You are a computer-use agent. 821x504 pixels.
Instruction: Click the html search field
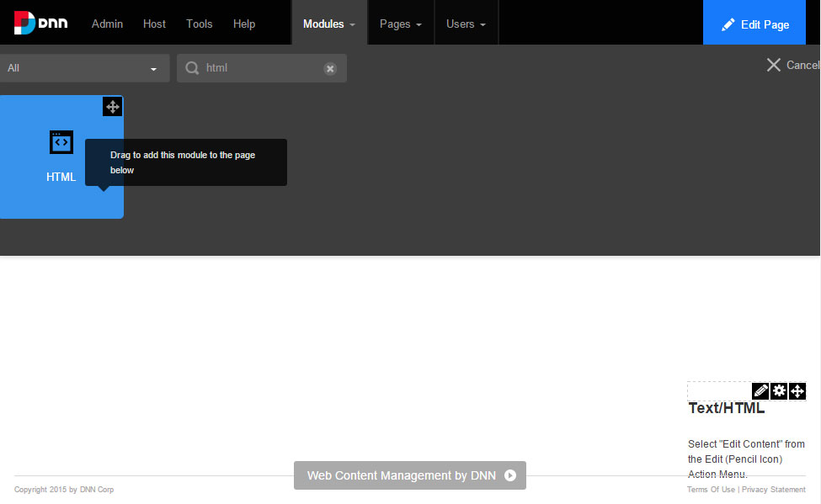[262, 68]
